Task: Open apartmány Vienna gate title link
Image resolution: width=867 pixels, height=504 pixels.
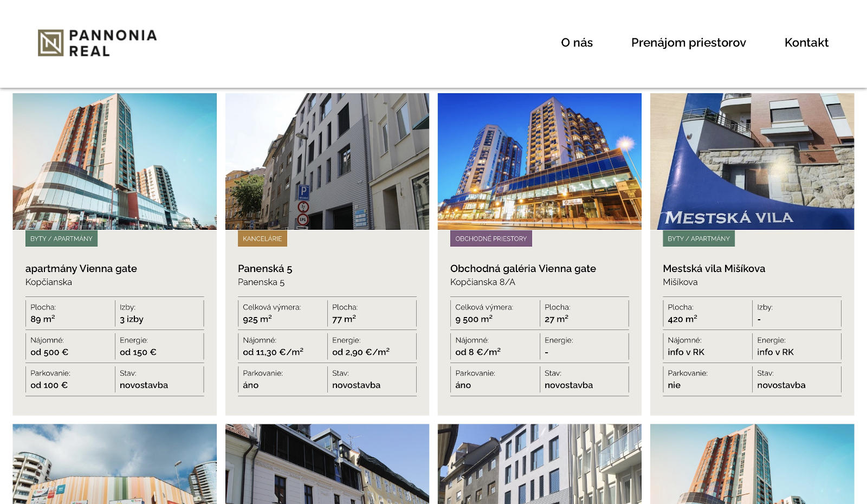Action: 81,268
